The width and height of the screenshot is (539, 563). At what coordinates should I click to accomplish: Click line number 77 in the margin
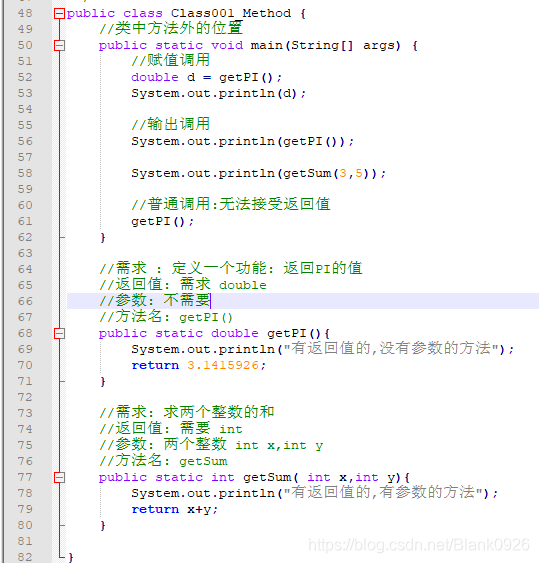click(x=25, y=478)
